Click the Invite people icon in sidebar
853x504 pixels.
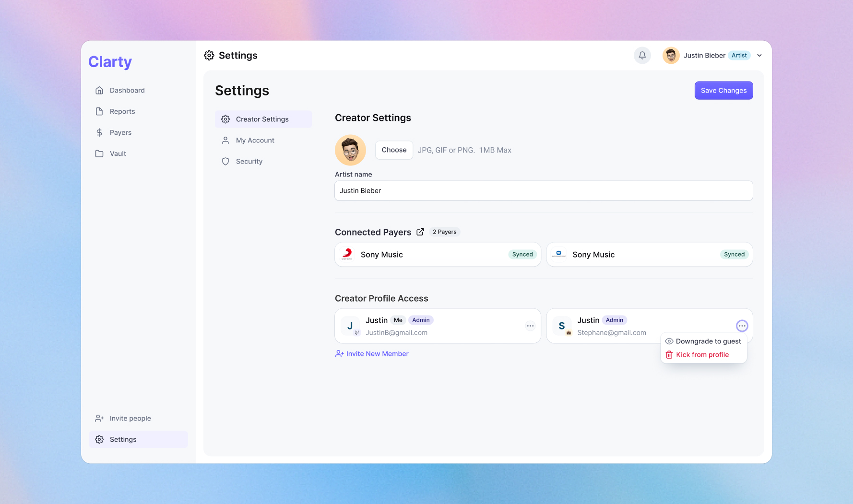tap(99, 418)
